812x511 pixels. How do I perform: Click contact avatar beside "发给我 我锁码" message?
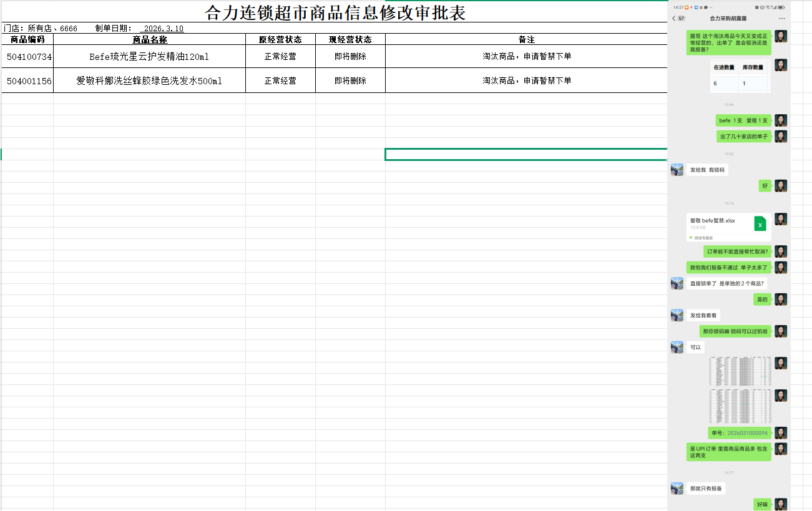(x=677, y=170)
